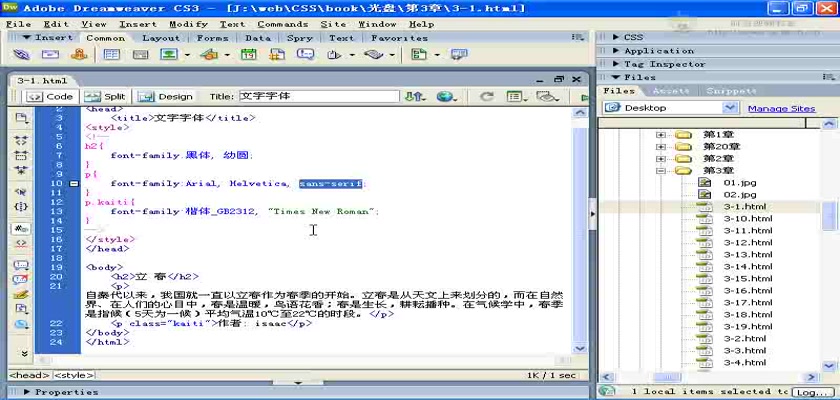Image resolution: width=840 pixels, height=400 pixels.
Task: Click the Images insert icon
Action: [x=169, y=55]
